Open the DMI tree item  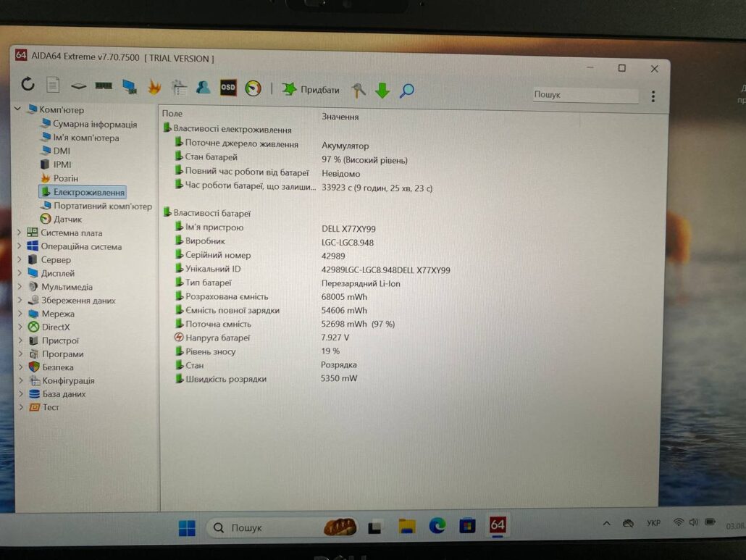pos(62,151)
